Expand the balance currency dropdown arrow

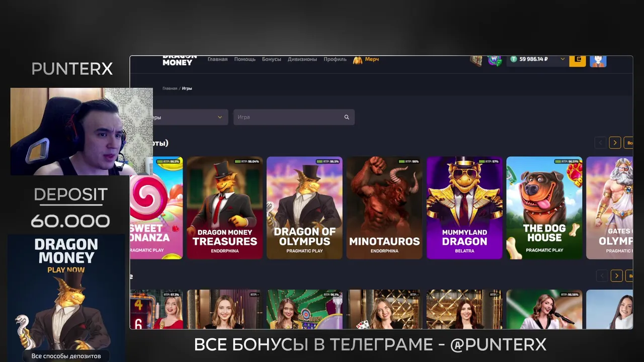[x=562, y=59]
